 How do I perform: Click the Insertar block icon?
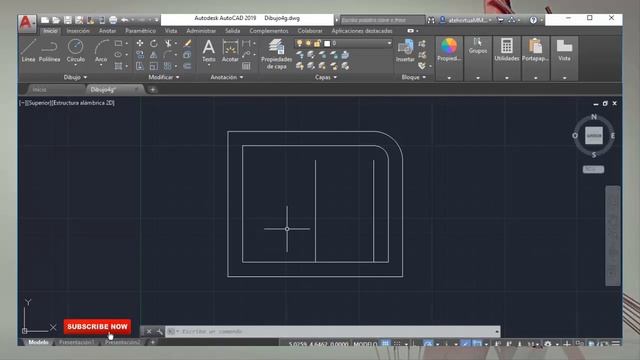[x=405, y=51]
